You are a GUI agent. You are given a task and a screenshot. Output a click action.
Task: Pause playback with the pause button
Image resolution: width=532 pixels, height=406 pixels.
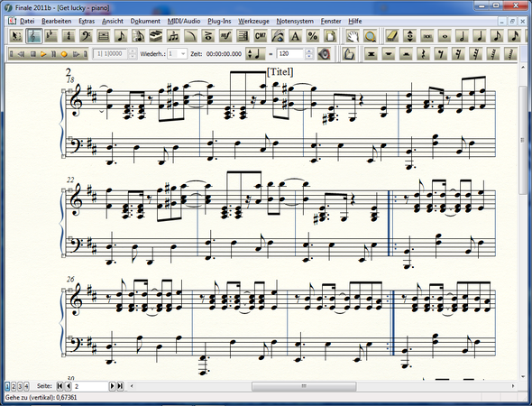pyautogui.click(x=53, y=54)
